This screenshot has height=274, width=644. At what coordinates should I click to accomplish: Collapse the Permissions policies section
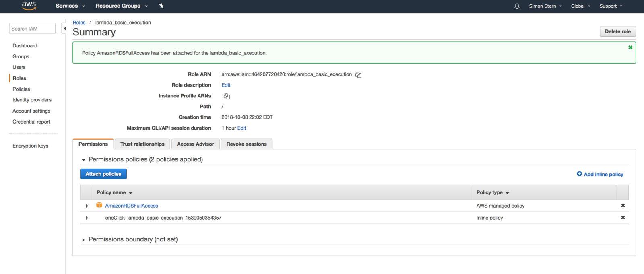click(x=83, y=160)
